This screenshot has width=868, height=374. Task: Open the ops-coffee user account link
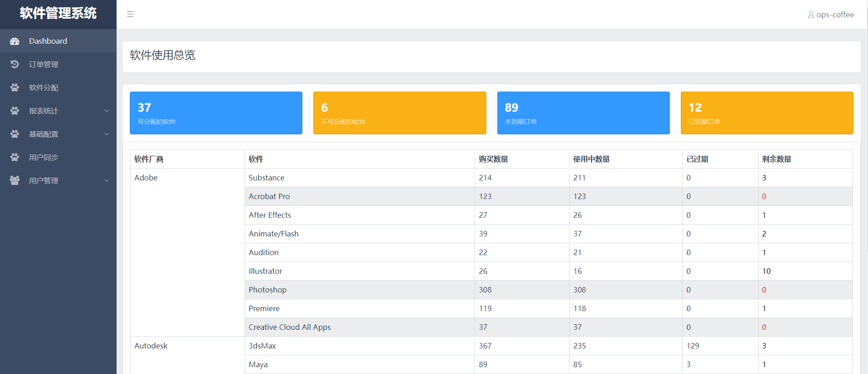click(x=835, y=15)
